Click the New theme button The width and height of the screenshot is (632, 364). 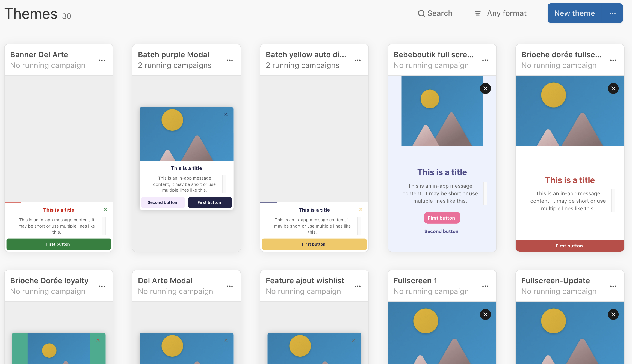click(574, 13)
